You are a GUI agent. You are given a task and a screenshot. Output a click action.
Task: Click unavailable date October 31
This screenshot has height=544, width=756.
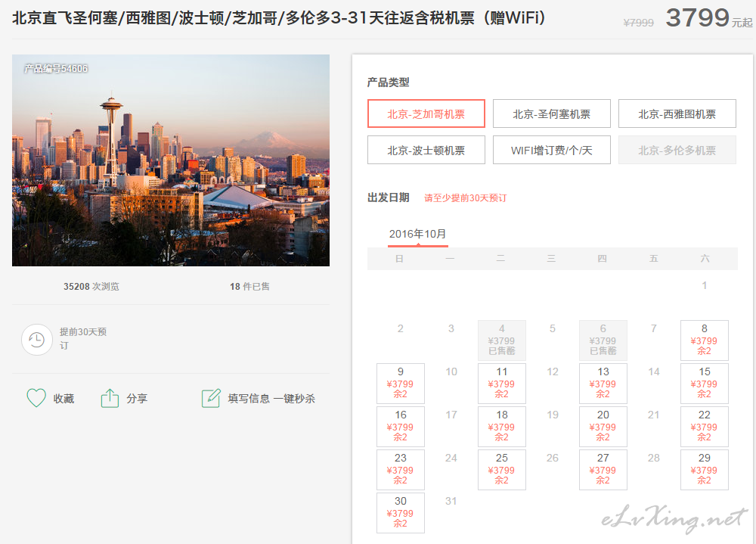[x=451, y=501]
